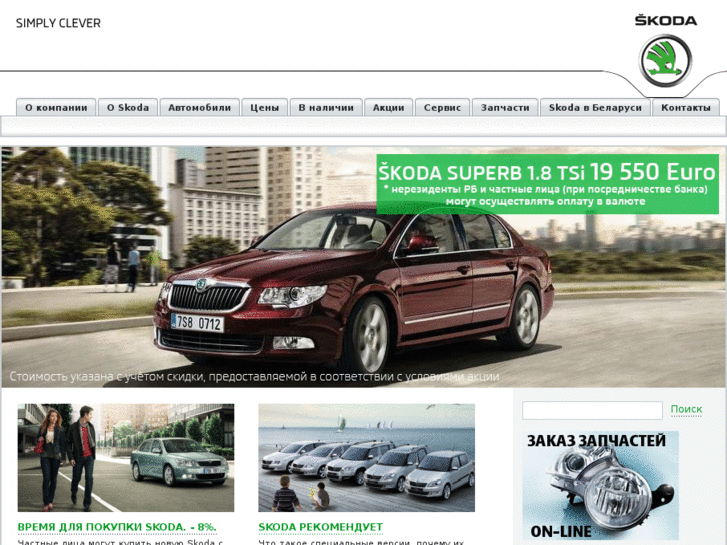The width and height of the screenshot is (727, 545).
Task: Click the green 'ŠKODA SUPERB 1.8 TSi 19 550 Euro' offer box
Action: 548,184
